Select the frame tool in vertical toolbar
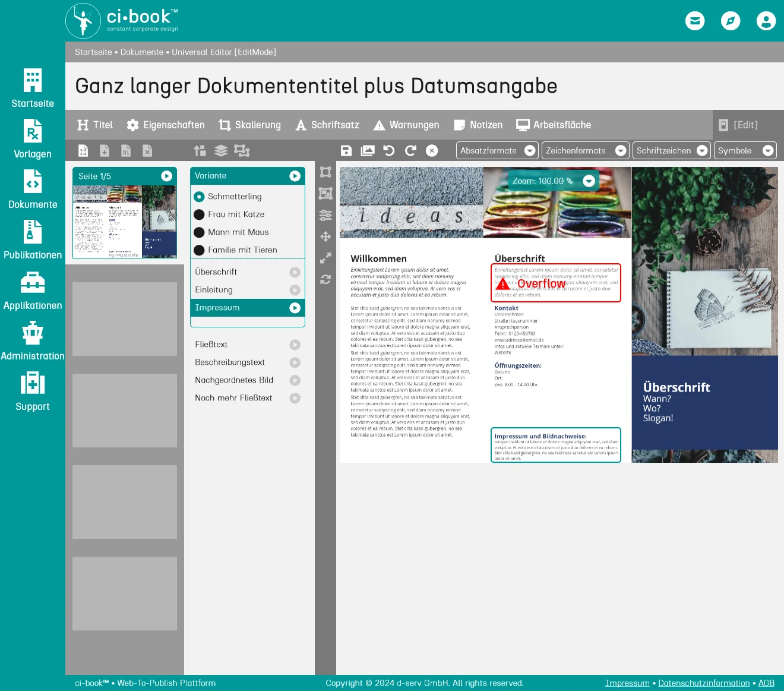 [325, 172]
